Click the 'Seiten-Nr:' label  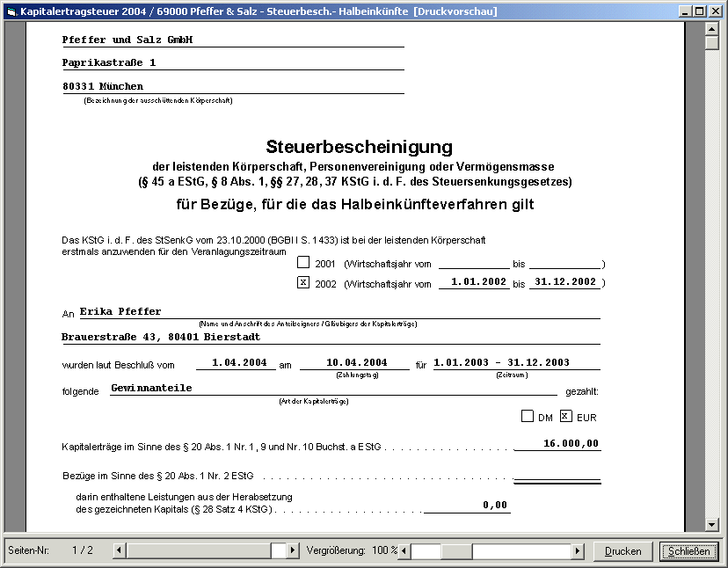coord(28,550)
